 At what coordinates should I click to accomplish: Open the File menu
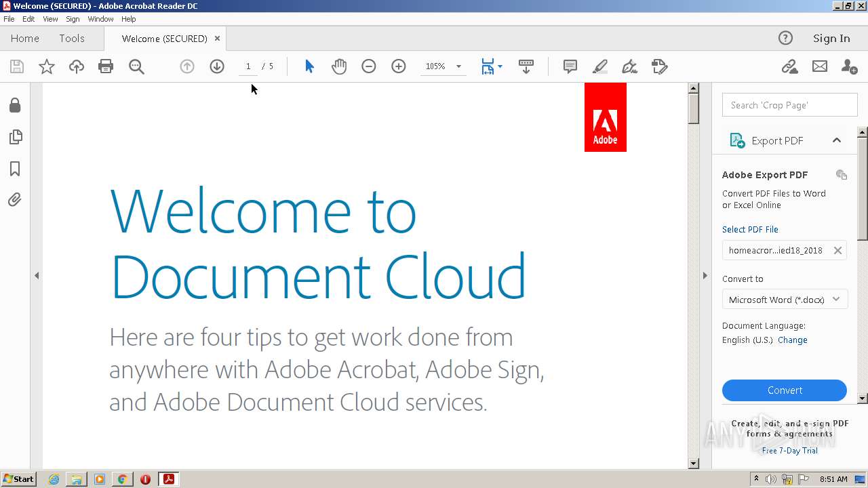(x=9, y=19)
